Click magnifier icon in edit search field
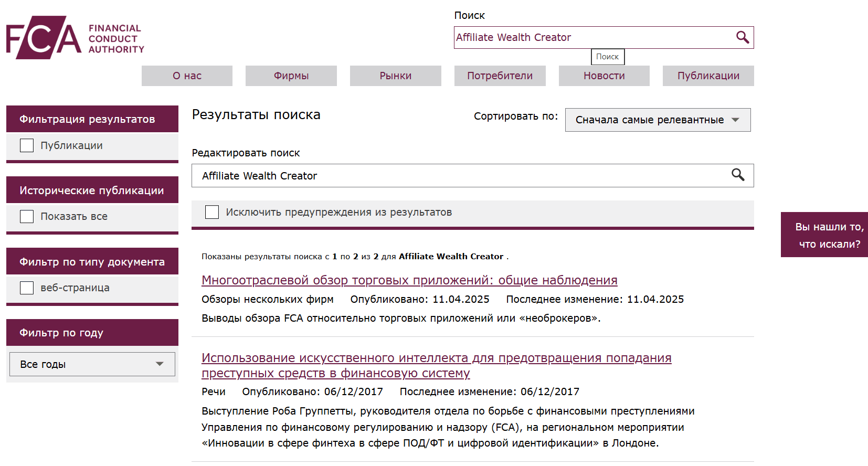Screen dimensions: 868x466 click(x=738, y=175)
